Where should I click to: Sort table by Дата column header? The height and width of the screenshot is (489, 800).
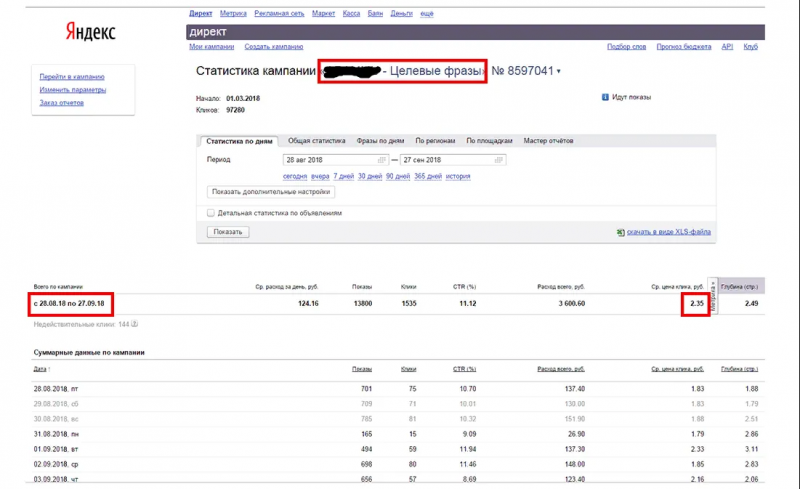(x=40, y=369)
